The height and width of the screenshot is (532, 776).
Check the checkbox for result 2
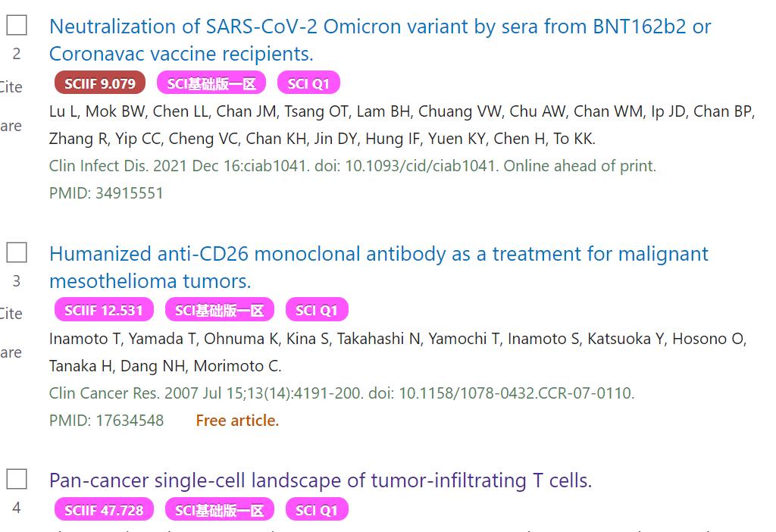[x=17, y=25]
